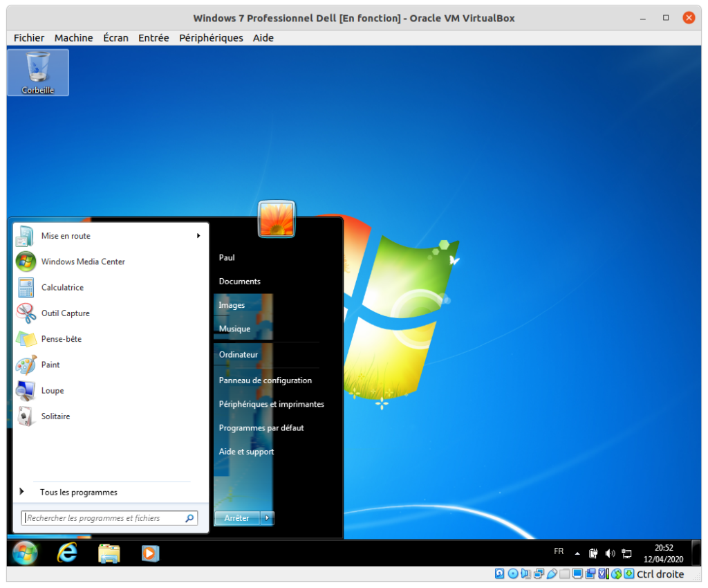Show hidden tray icons arrow

pyautogui.click(x=577, y=553)
